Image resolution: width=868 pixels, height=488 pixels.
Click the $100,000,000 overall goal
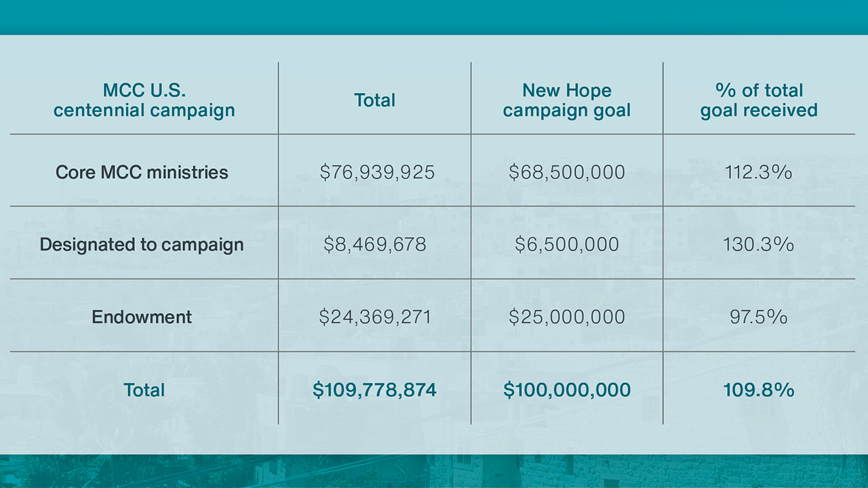(x=567, y=390)
